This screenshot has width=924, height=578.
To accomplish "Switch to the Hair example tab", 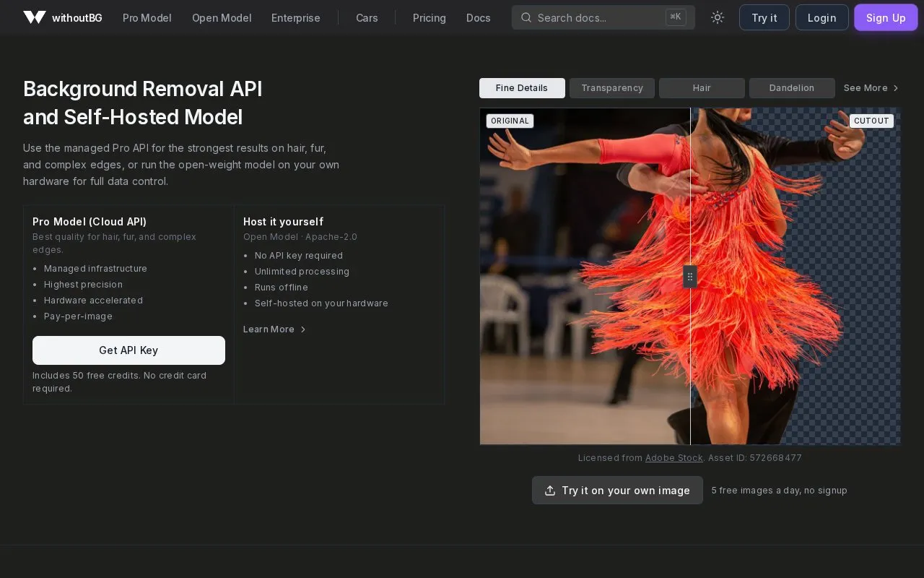I will click(702, 88).
